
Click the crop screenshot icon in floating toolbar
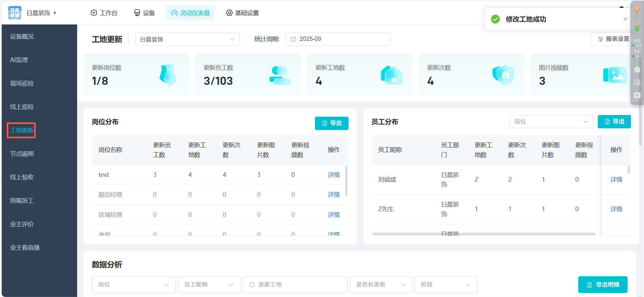[637, 82]
